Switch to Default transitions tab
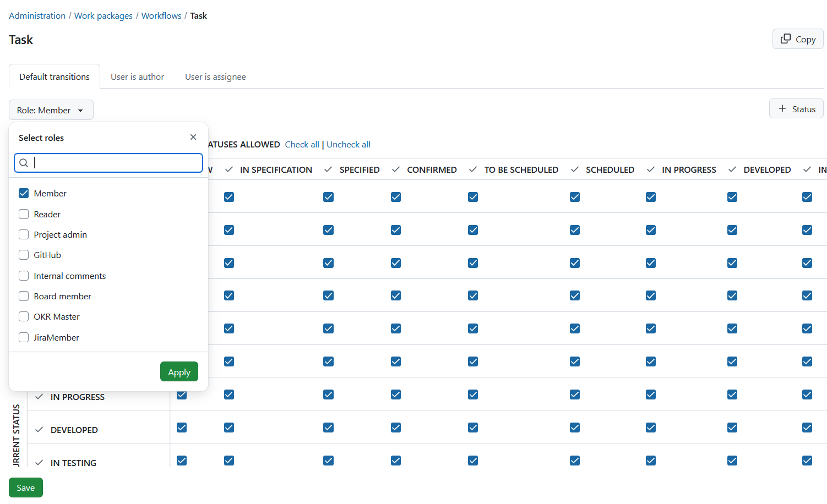This screenshot has height=504, width=827. (55, 76)
